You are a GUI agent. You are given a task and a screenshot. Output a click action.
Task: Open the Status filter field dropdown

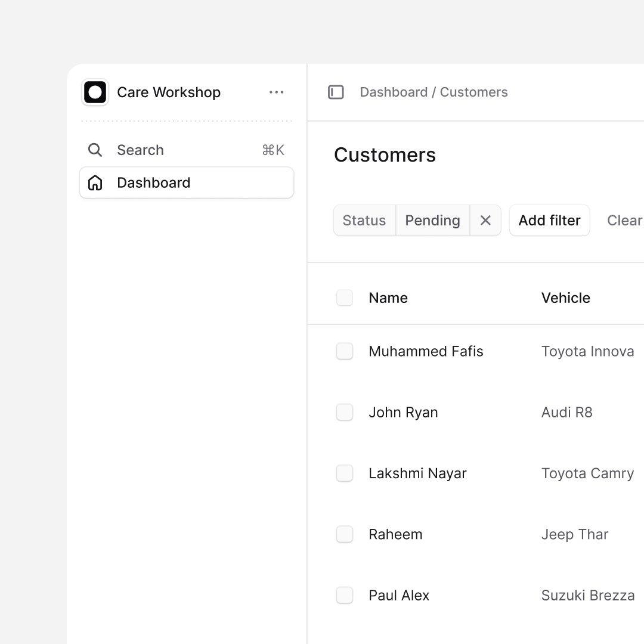tap(364, 221)
